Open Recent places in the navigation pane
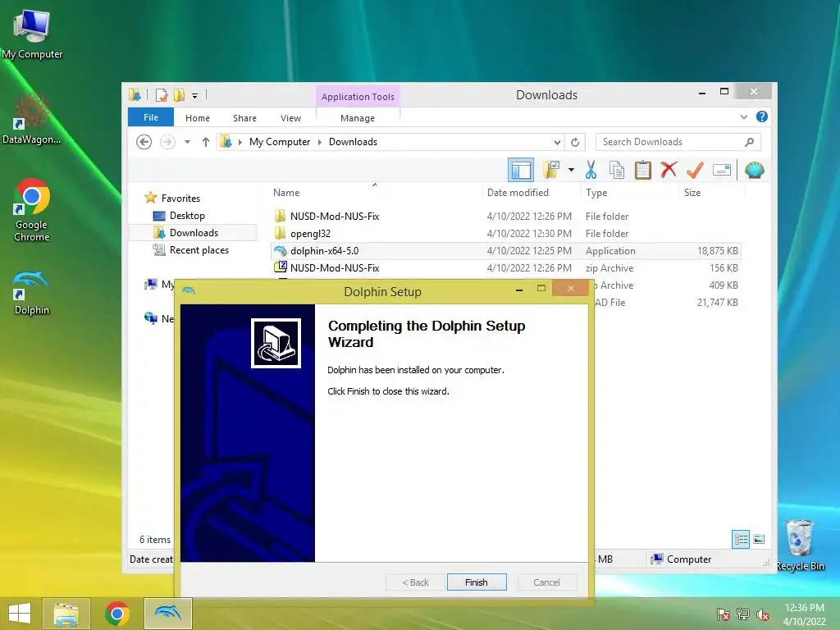 (x=199, y=249)
